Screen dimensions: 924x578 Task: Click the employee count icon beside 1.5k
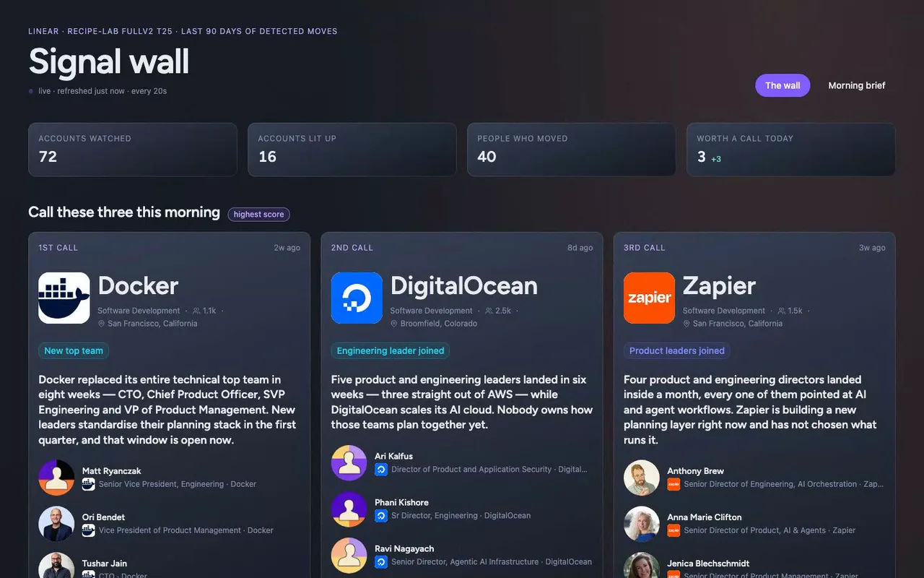click(782, 311)
